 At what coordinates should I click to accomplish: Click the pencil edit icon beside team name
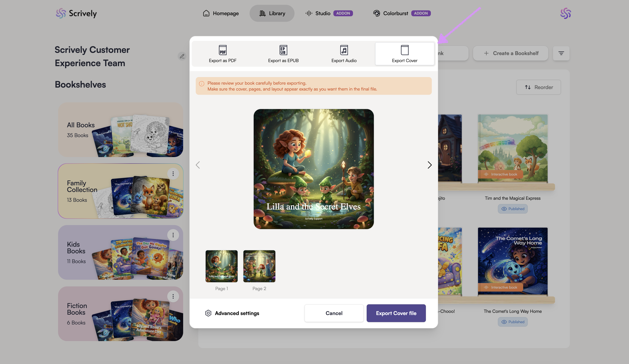pos(182,56)
